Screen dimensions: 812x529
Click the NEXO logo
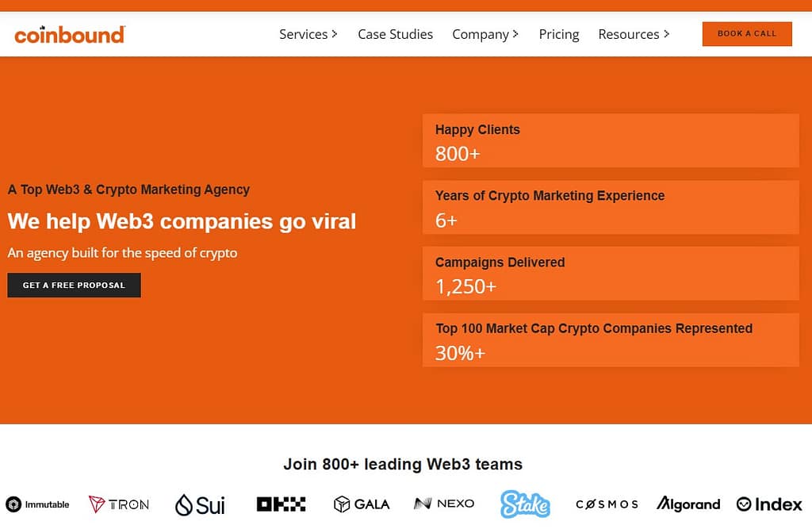click(444, 504)
